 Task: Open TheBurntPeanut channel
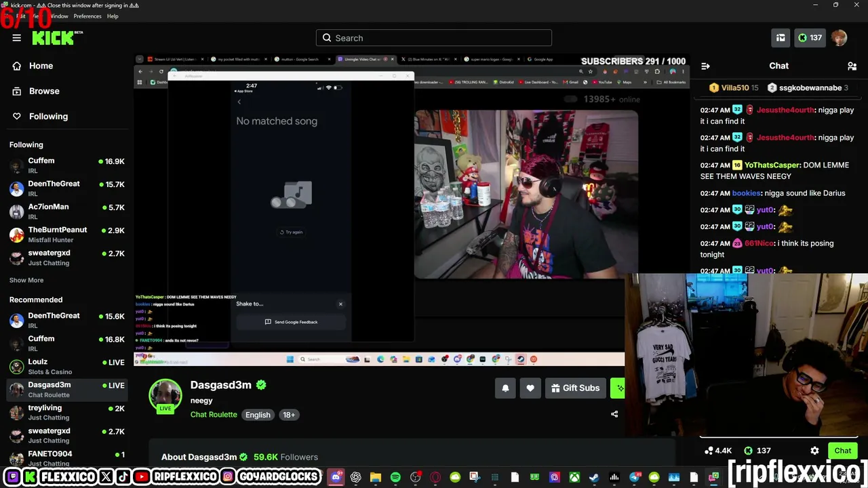[67, 235]
